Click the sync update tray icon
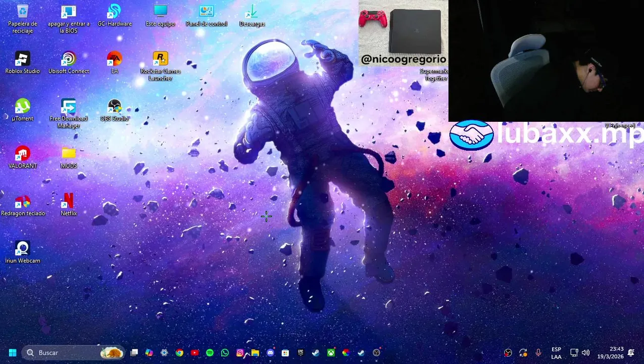This screenshot has width=644, height=364. click(523, 353)
